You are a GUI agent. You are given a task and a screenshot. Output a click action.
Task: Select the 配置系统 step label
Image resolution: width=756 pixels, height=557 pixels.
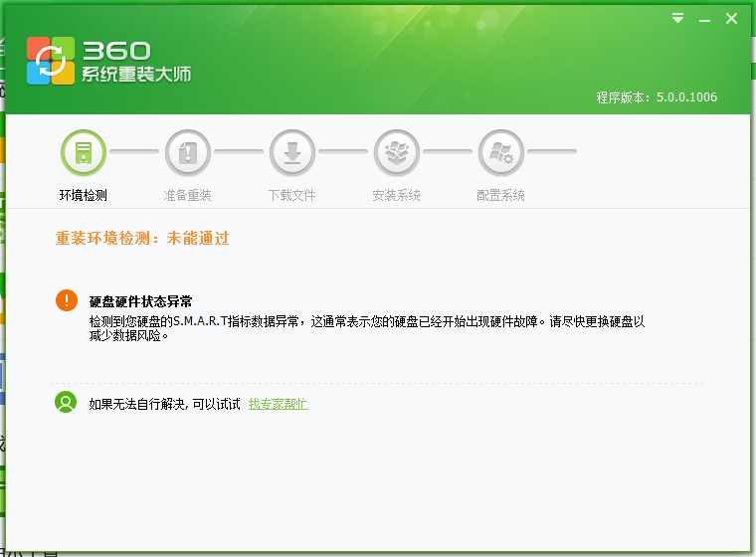[501, 195]
